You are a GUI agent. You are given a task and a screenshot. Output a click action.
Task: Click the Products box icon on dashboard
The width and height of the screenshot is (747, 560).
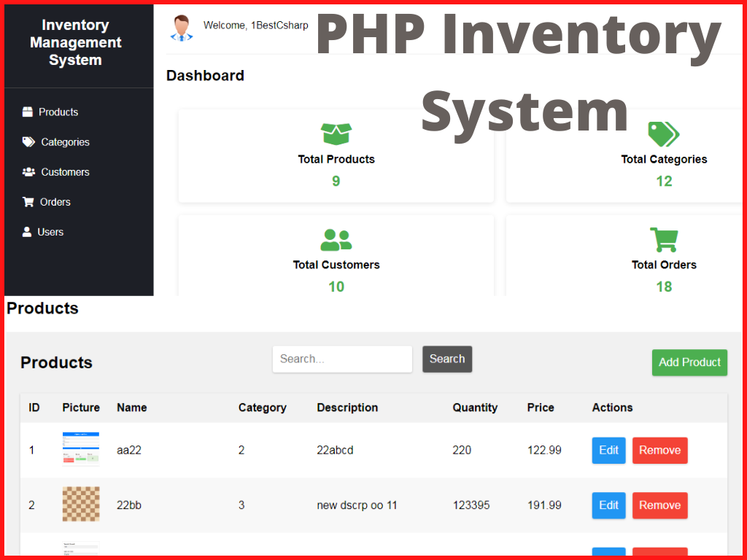coord(336,133)
